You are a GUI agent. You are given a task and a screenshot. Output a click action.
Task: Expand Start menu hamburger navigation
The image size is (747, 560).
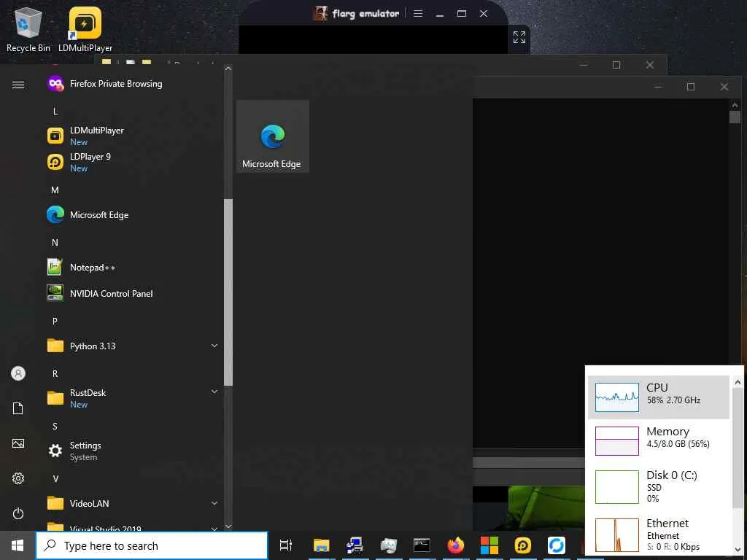pos(18,85)
